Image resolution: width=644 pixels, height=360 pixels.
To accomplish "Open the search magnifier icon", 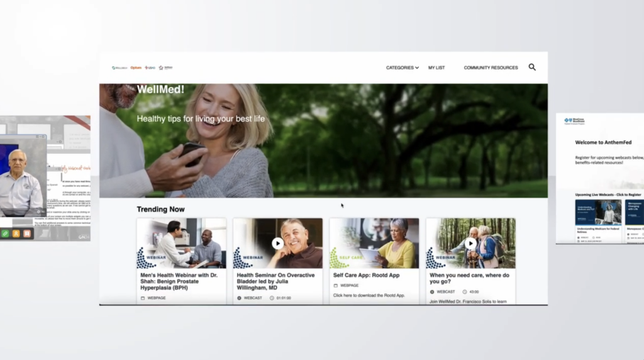I will [x=532, y=67].
